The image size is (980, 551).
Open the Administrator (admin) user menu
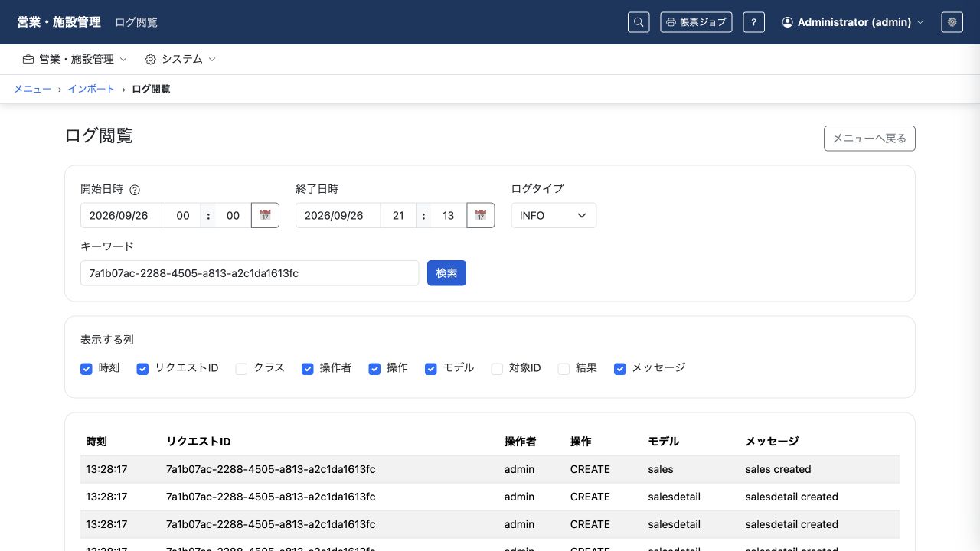coord(853,22)
